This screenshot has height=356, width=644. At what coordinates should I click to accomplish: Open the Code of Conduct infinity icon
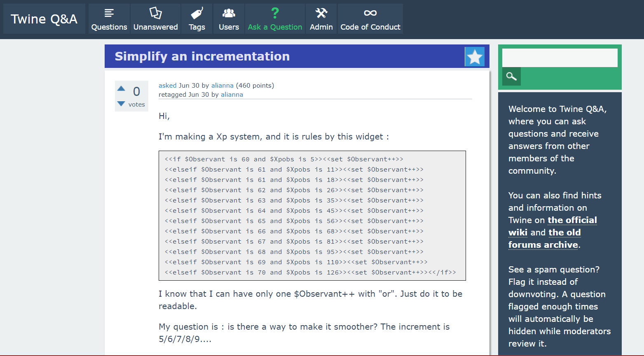pyautogui.click(x=370, y=13)
